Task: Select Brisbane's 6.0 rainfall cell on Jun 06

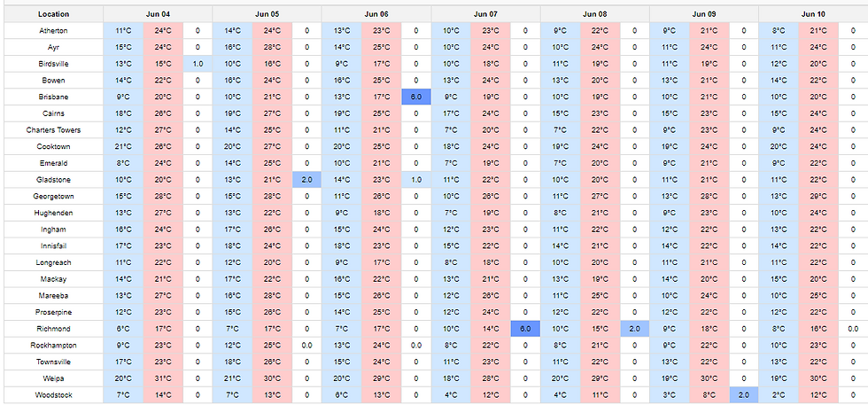Action: (416, 97)
